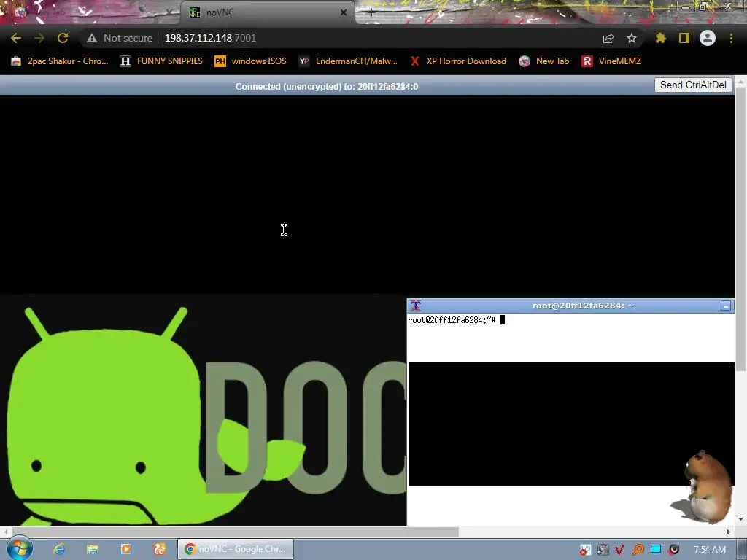747x560 pixels.
Task: Click the tray icon with red X badge
Action: (x=585, y=550)
